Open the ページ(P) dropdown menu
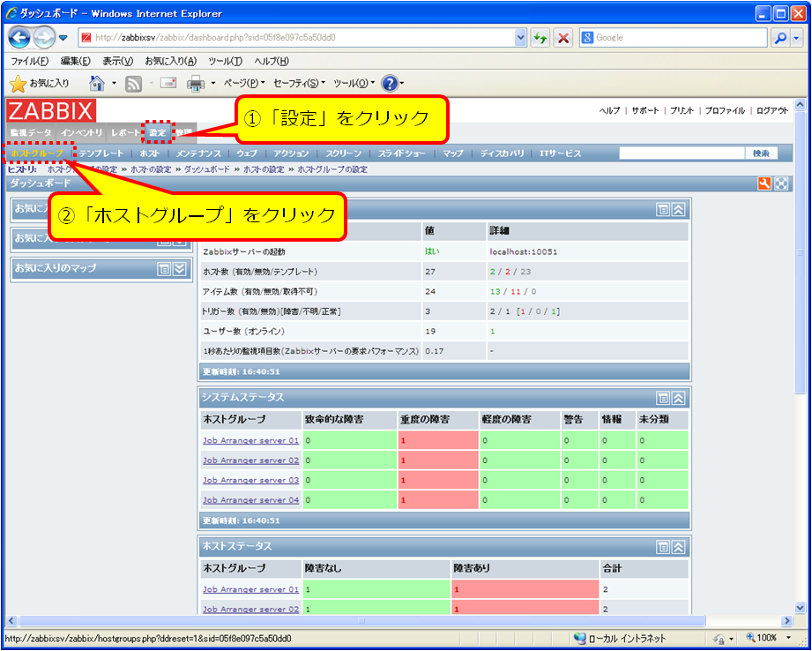 tap(244, 84)
